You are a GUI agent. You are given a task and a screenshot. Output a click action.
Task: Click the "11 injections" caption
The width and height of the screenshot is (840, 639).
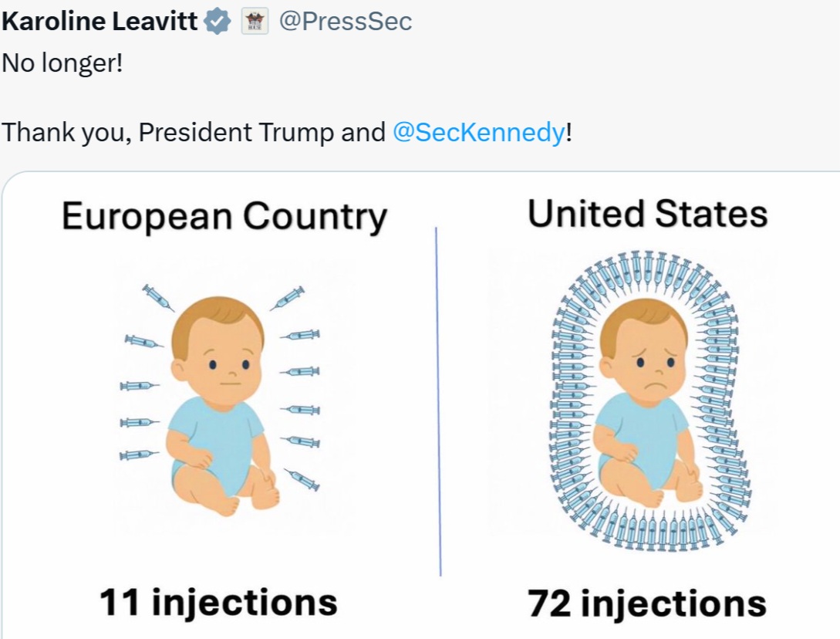(218, 603)
